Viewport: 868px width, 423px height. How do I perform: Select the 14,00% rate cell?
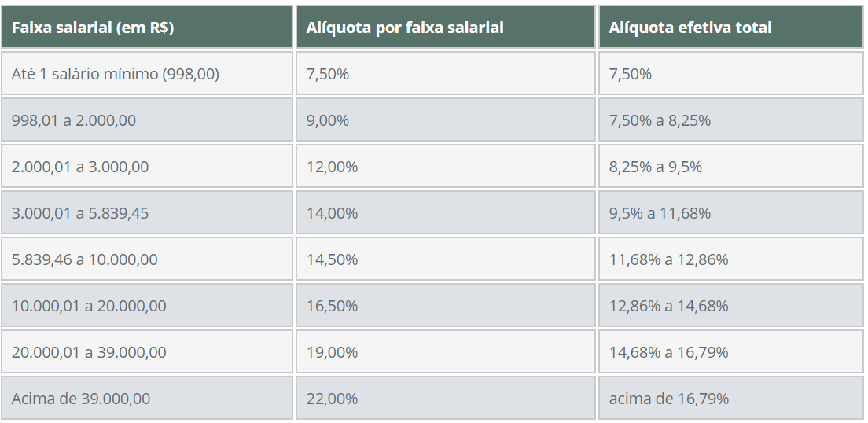pos(332,213)
